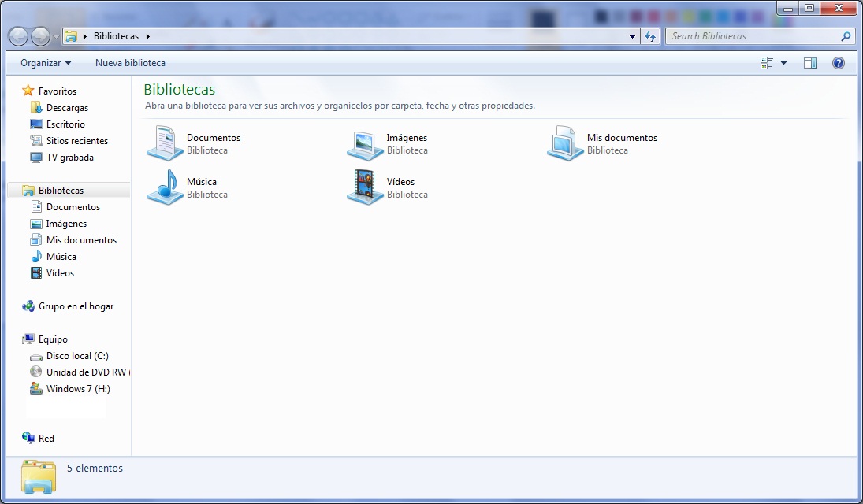Click the Help question mark icon
This screenshot has width=863, height=504.
[839, 63]
